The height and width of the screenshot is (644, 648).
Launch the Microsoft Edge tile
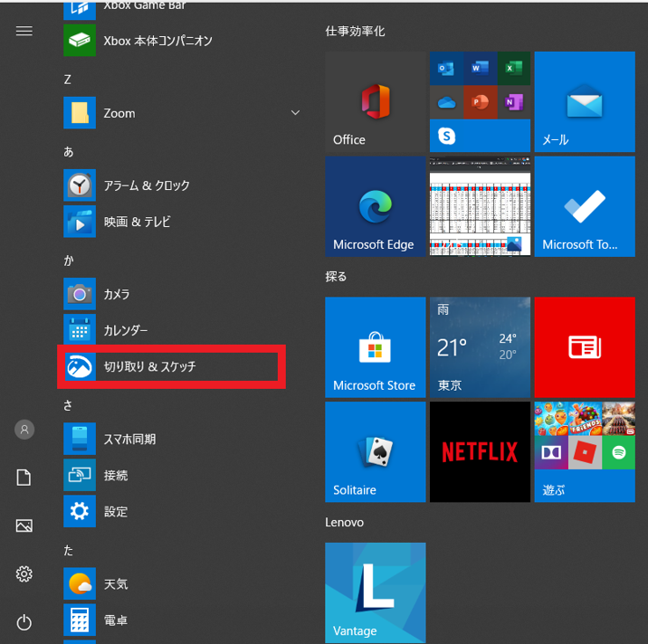pyautogui.click(x=376, y=206)
